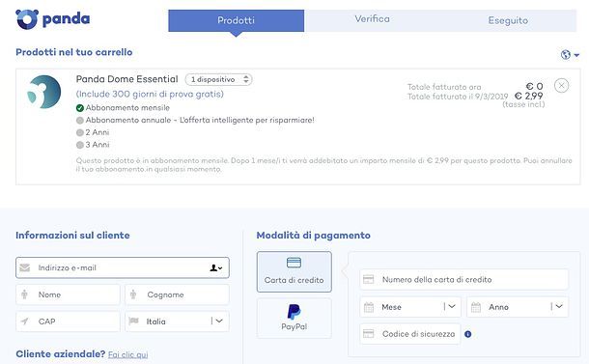The height and width of the screenshot is (364, 589).
Task: Click the arrow icon beside CAP
Action: (x=24, y=322)
